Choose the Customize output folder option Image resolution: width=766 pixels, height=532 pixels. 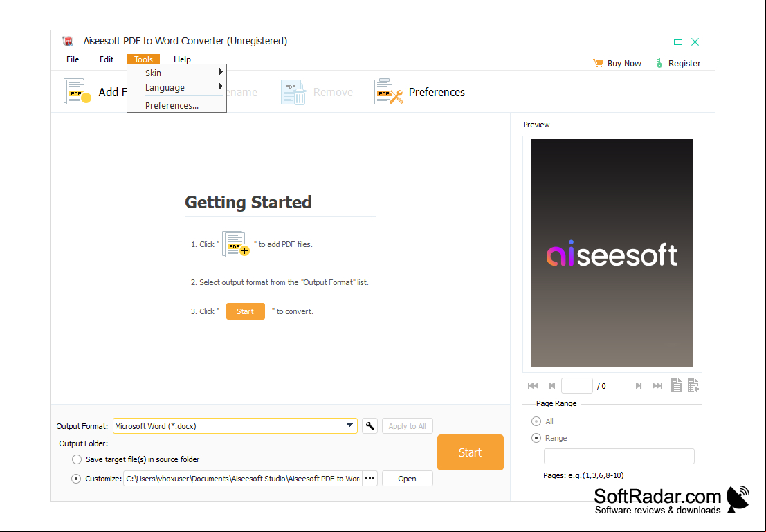click(x=76, y=479)
